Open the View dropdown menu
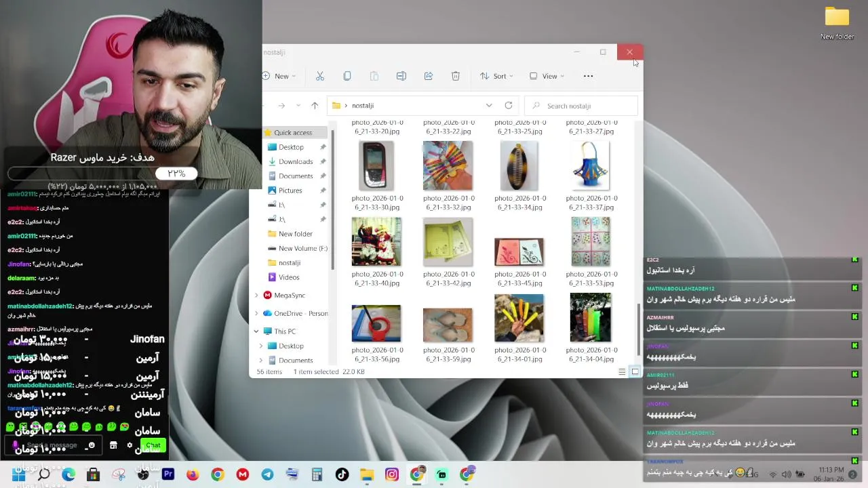Screen dimensions: 868x488 [x=547, y=76]
